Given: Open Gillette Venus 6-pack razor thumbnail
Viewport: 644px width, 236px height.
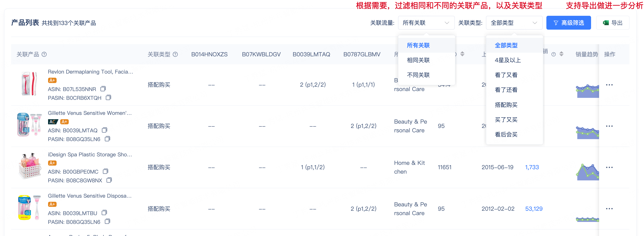Looking at the screenshot, I should [x=29, y=207].
